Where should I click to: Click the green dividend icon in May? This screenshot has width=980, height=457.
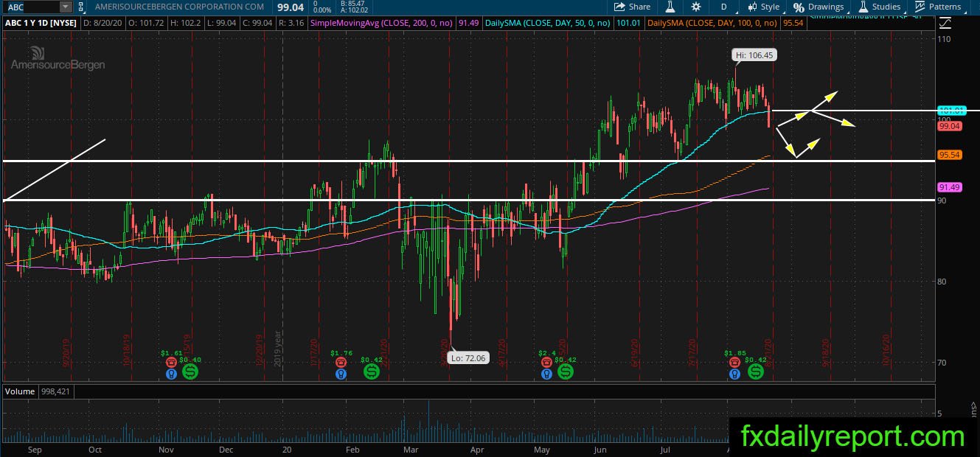coord(566,371)
